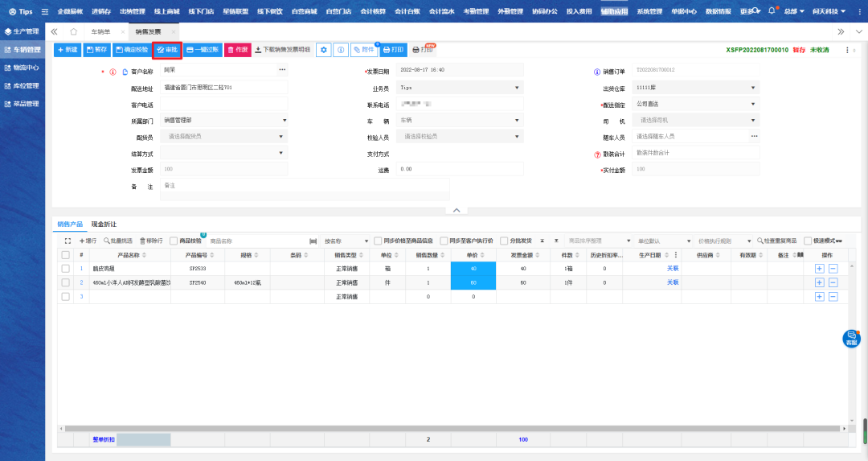Image resolution: width=868 pixels, height=461 pixels.
Task: Enable 同步价格至商品信息 checkbox
Action: click(x=378, y=241)
